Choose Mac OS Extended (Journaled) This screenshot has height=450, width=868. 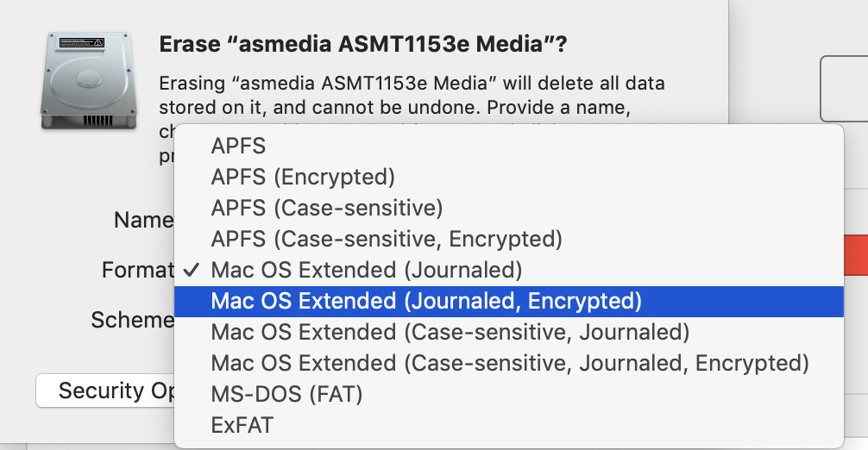pyautogui.click(x=366, y=270)
